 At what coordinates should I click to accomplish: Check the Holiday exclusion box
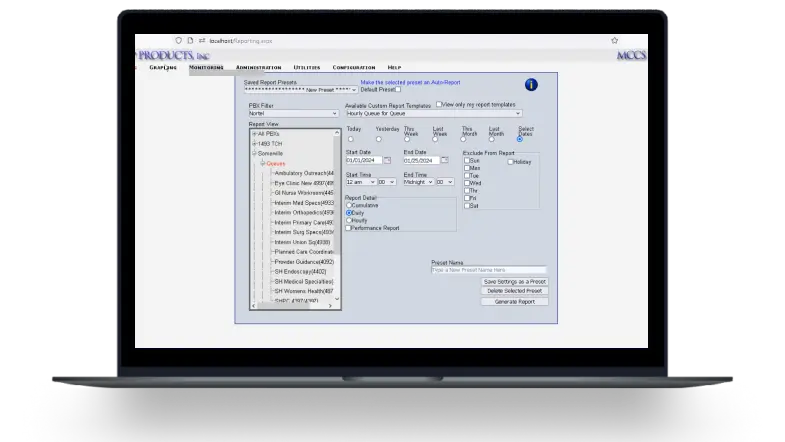(511, 161)
